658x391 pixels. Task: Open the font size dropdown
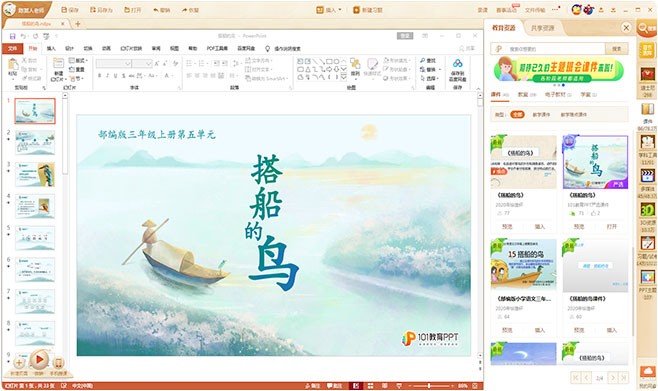pyautogui.click(x=149, y=63)
